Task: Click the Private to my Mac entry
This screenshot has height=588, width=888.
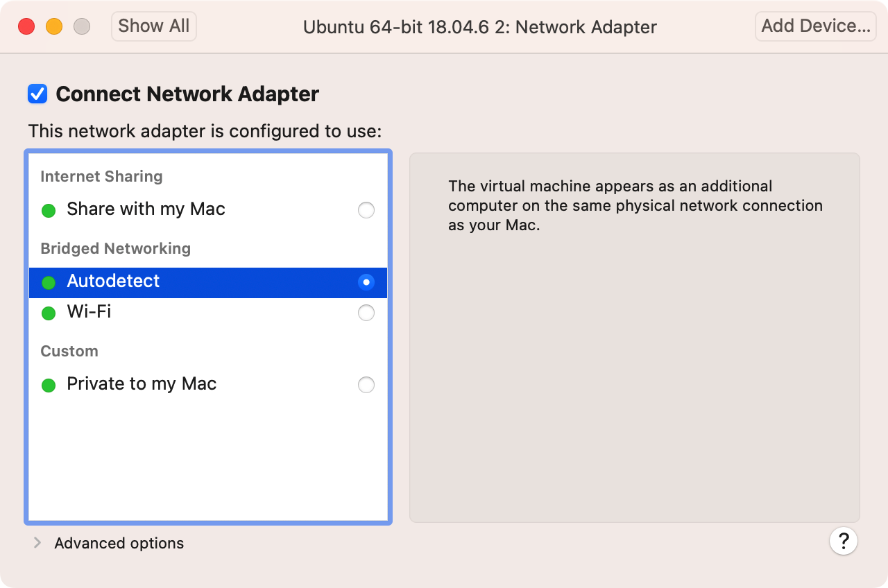Action: point(142,384)
